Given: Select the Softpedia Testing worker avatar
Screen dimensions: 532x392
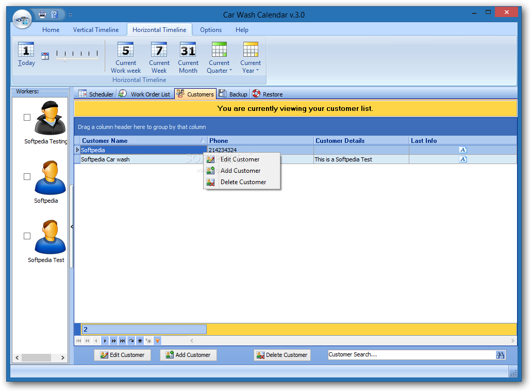Looking at the screenshot, I should pyautogui.click(x=50, y=118).
